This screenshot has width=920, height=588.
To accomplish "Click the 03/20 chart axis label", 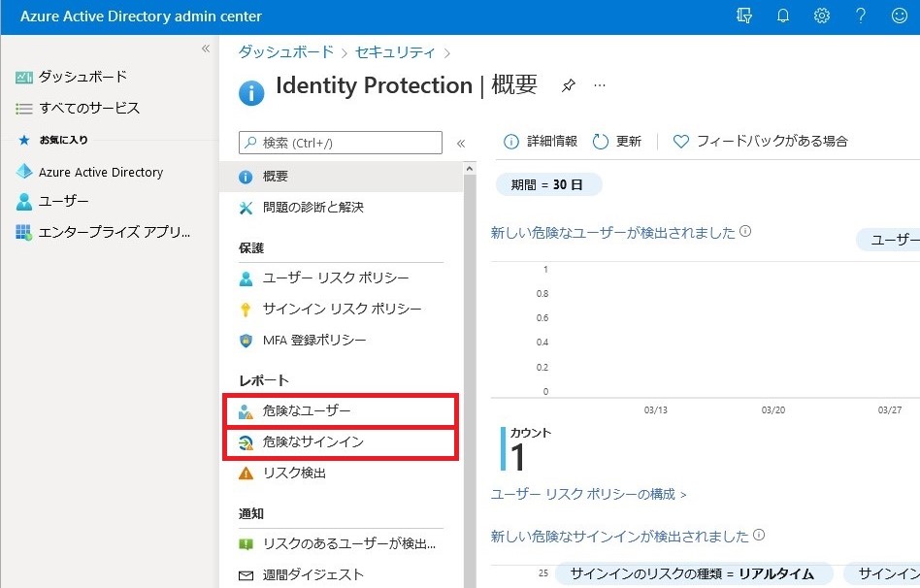I will (772, 410).
